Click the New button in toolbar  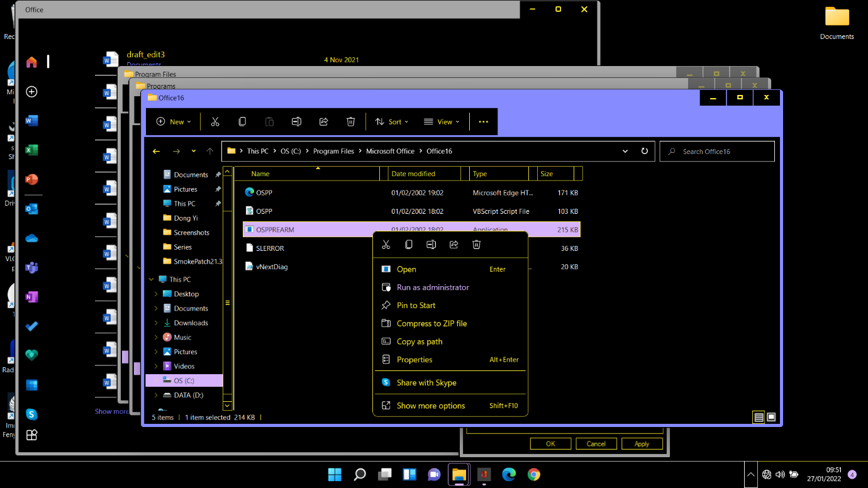coord(174,122)
